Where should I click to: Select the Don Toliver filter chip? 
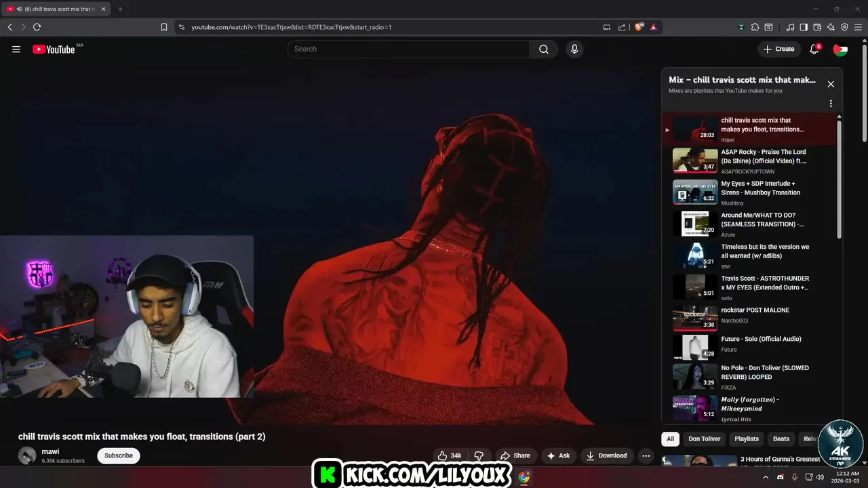point(705,439)
